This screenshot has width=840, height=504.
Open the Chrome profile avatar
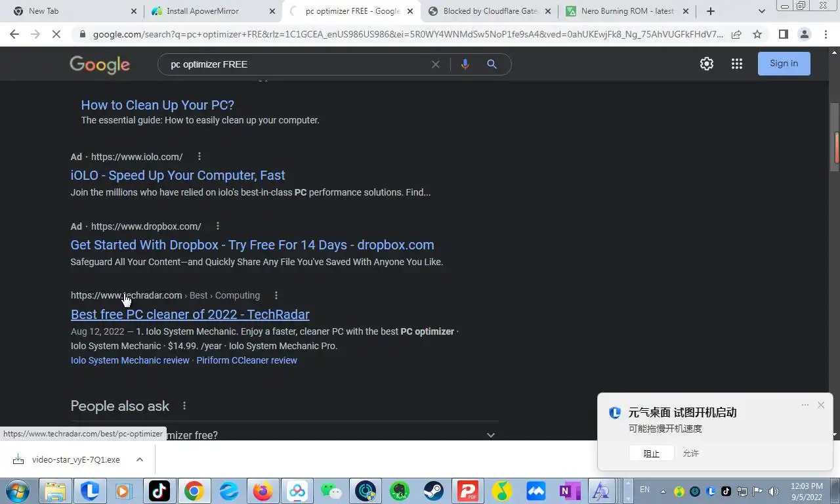804,35
